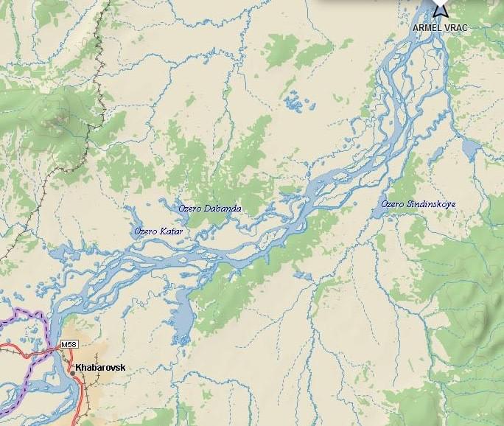Click the red M58 road west of river
This screenshot has height=426, width=504.
(23, 352)
